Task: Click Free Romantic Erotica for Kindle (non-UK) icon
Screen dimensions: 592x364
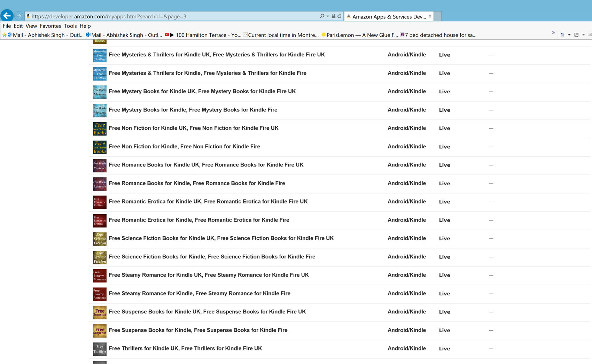Action: click(100, 220)
